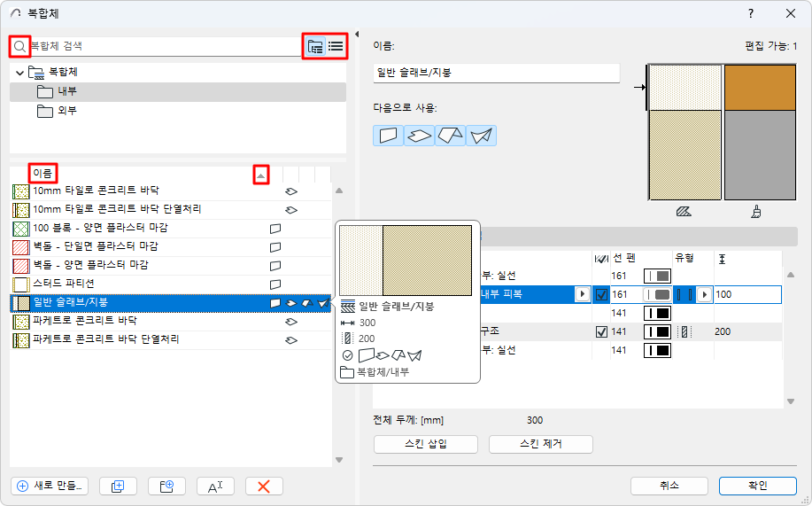This screenshot has width=812, height=506.
Task: Click the new folder button
Action: pyautogui.click(x=166, y=487)
